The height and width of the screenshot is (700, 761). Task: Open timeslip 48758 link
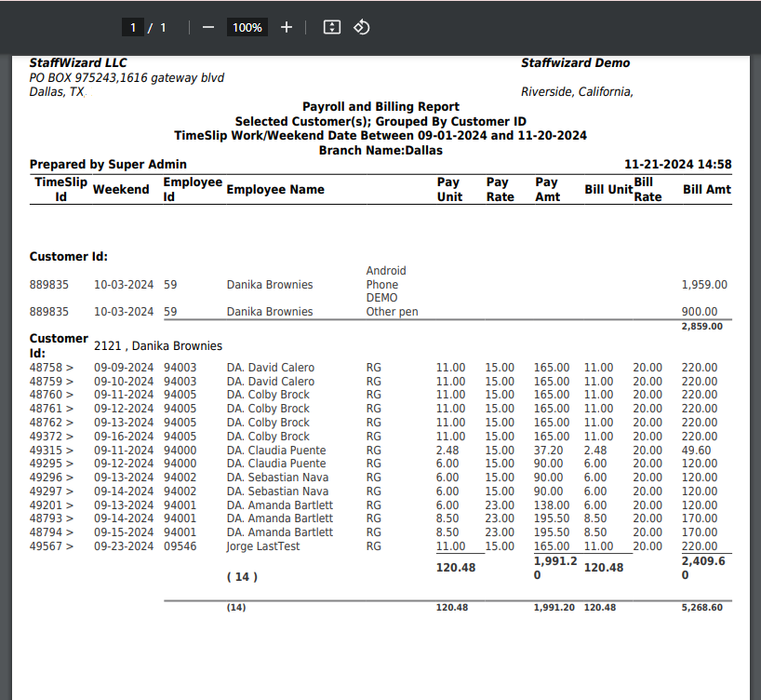51,368
